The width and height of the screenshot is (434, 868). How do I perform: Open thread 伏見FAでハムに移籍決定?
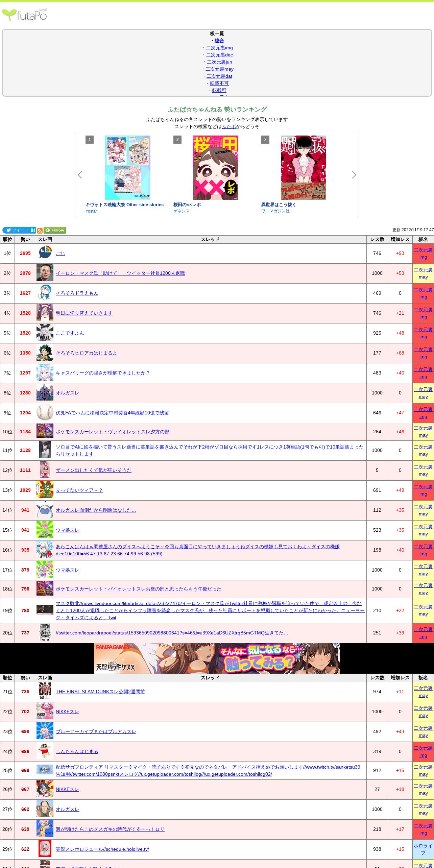coord(112,413)
